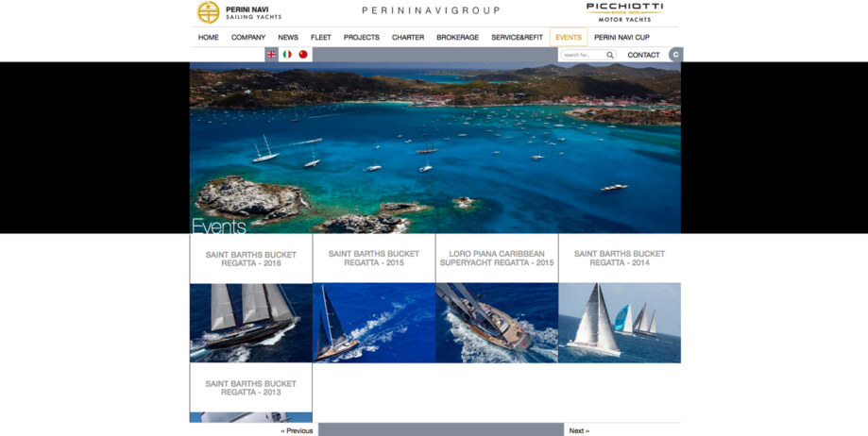The width and height of the screenshot is (868, 436).
Task: Open Saint Barths Bucket Regatta 2014 title
Action: [620, 258]
